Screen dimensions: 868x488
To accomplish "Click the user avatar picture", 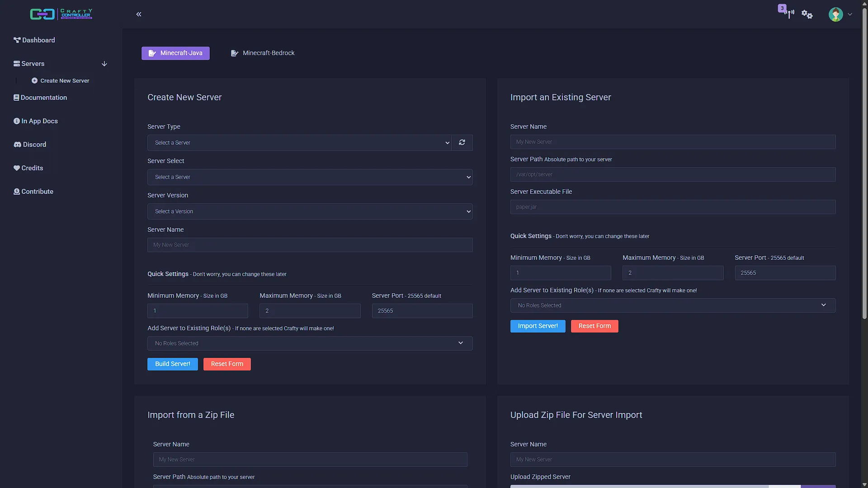I will 835,14.
